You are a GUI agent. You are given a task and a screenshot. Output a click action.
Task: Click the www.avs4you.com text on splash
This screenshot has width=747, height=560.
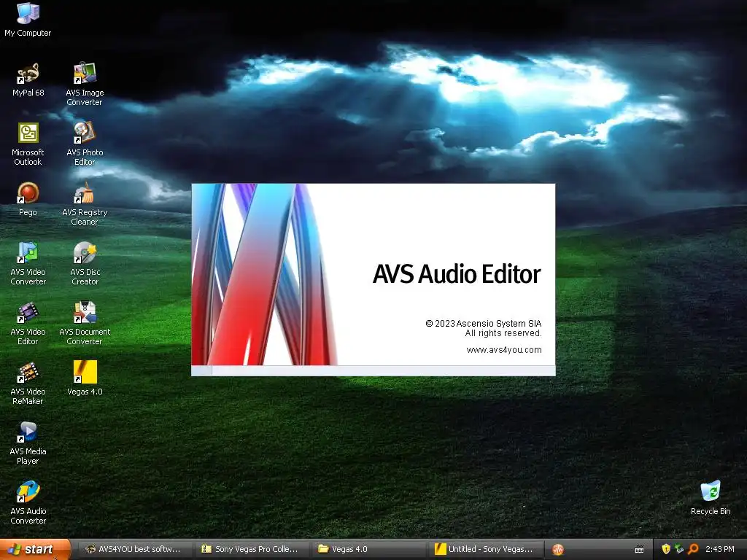(503, 349)
